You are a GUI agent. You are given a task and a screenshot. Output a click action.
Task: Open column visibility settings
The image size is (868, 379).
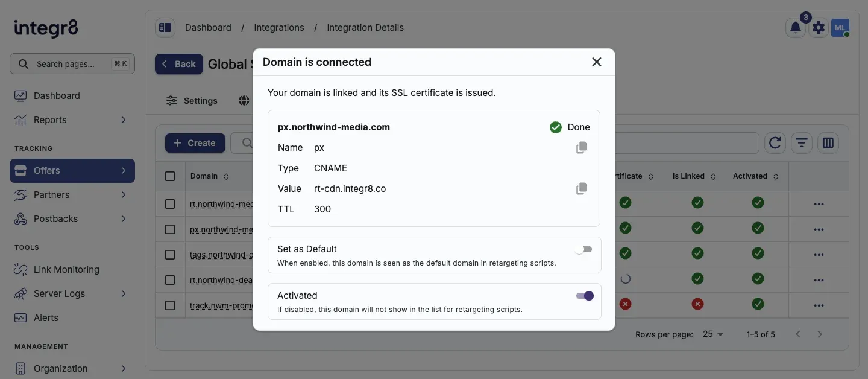pos(828,143)
